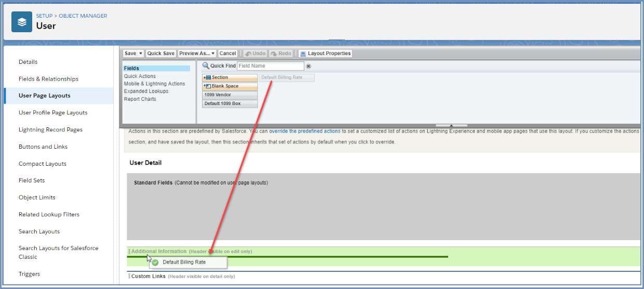
Task: Open Search Layouts for Salesforce Classic
Action: click(58, 253)
